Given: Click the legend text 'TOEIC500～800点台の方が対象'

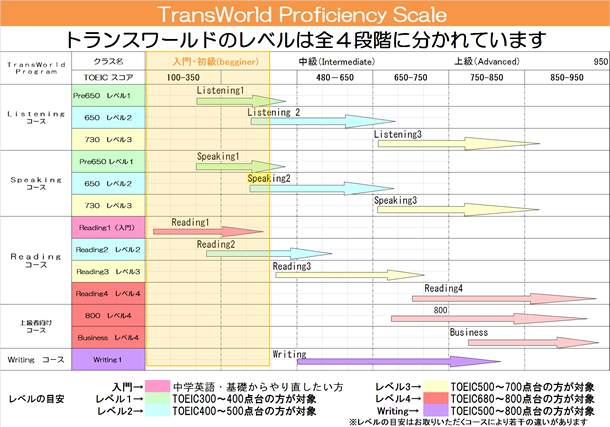Looking at the screenshot, I should coord(522,411).
